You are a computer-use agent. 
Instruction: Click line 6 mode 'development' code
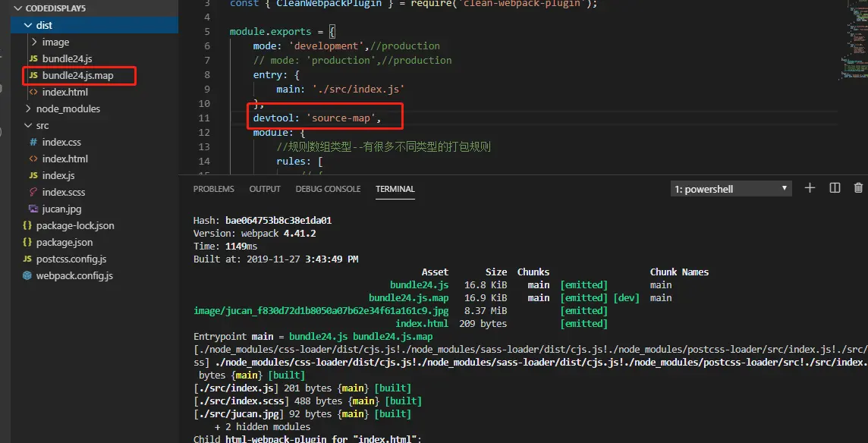[x=347, y=46]
